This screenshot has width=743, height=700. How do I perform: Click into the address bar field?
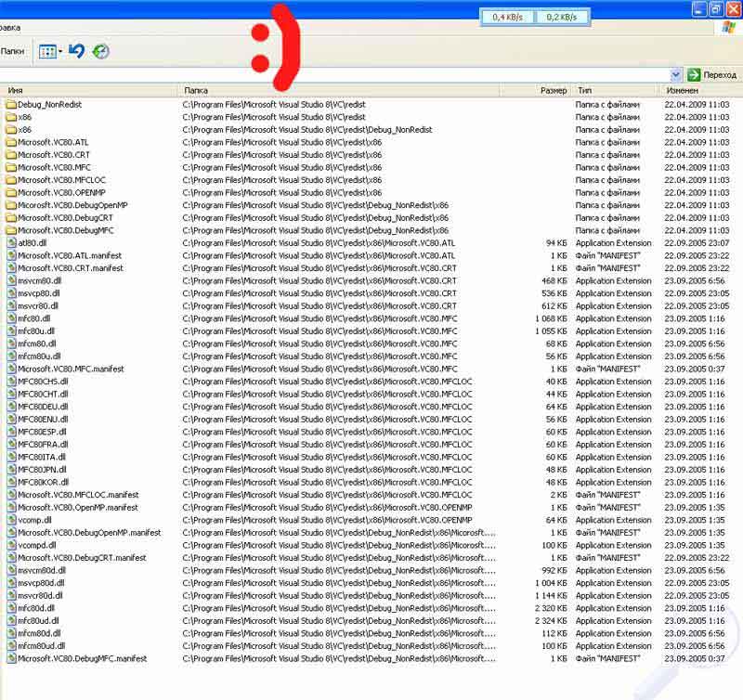(334, 74)
